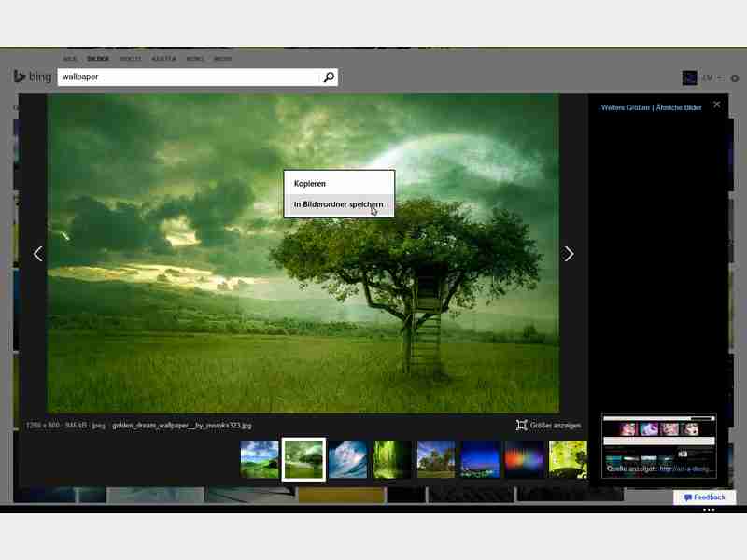Select the deep blue night thumbnail
Screen dimensions: 747x560
click(x=480, y=459)
